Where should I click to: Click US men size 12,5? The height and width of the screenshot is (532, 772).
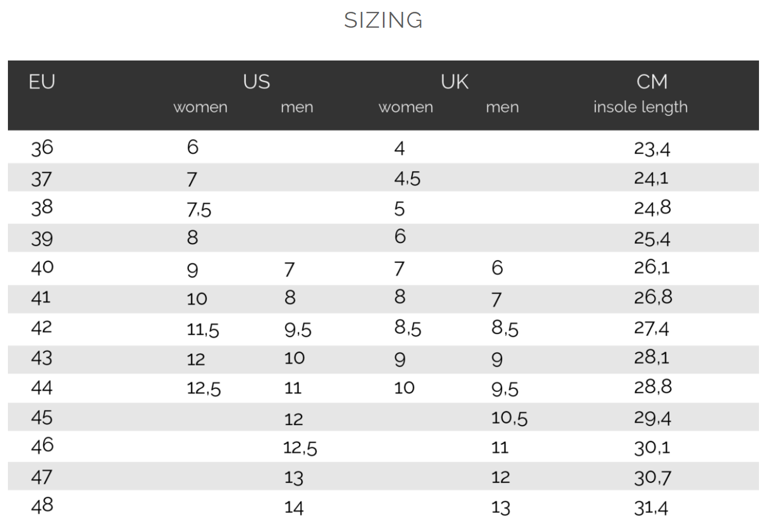point(300,448)
